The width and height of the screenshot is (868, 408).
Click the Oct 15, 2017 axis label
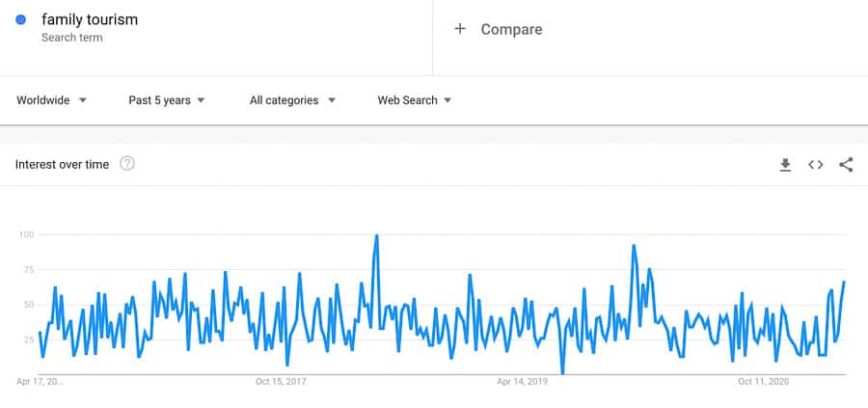click(x=281, y=382)
